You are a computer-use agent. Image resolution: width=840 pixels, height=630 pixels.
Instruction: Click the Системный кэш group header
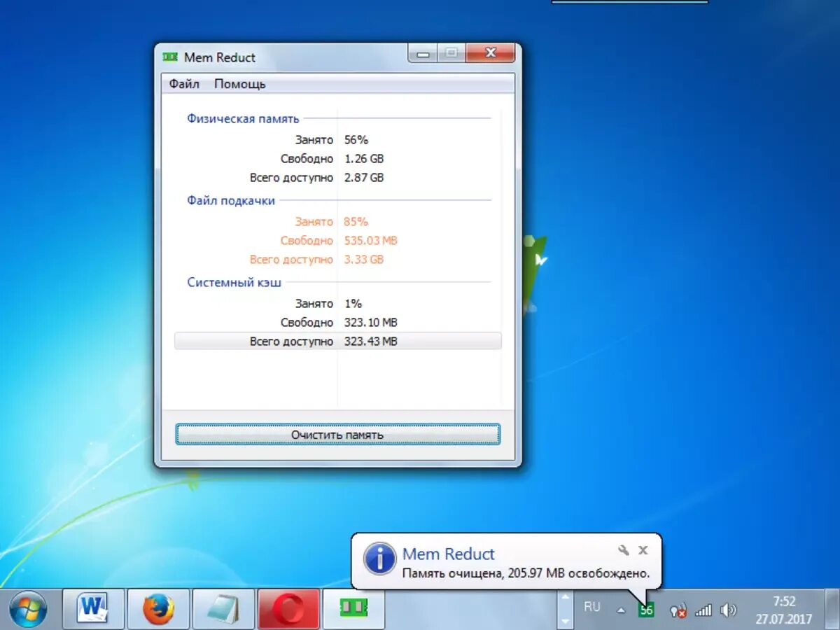pos(235,282)
